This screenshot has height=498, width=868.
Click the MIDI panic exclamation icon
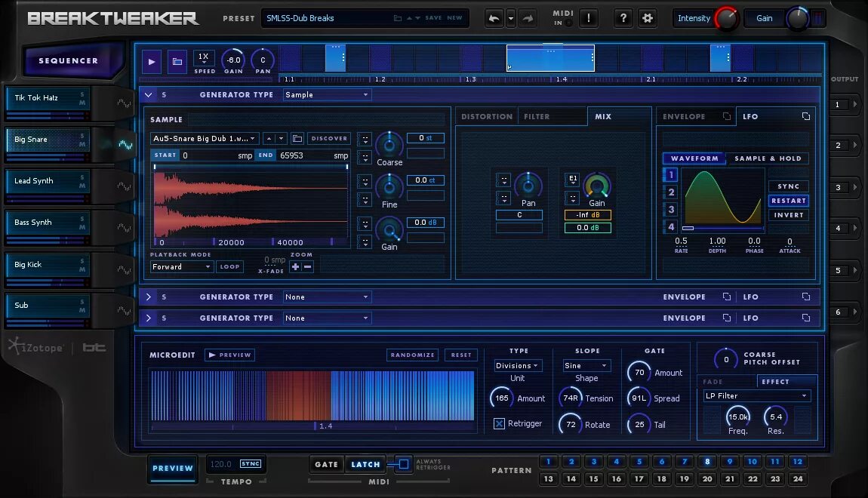[x=589, y=18]
